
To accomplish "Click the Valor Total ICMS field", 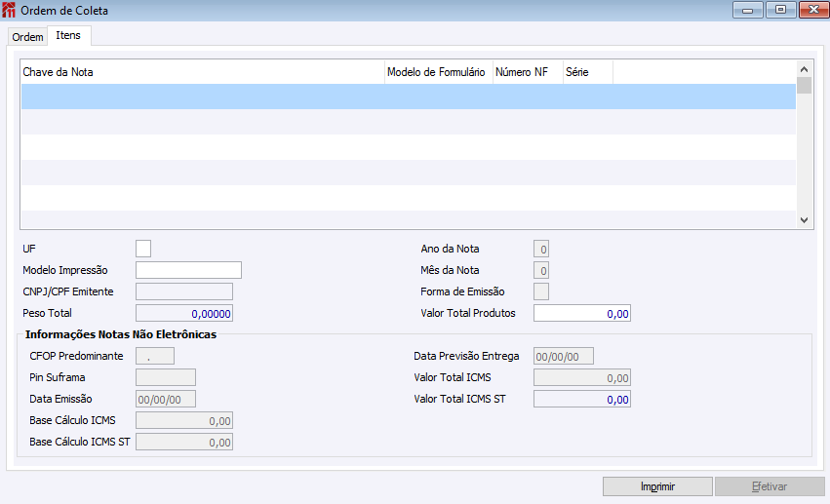I will click(x=582, y=378).
